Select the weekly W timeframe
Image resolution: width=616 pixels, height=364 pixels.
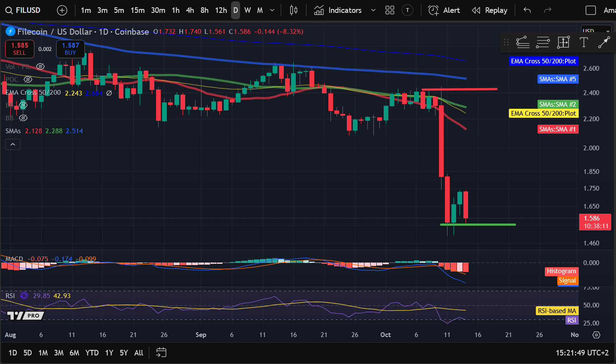tap(248, 10)
